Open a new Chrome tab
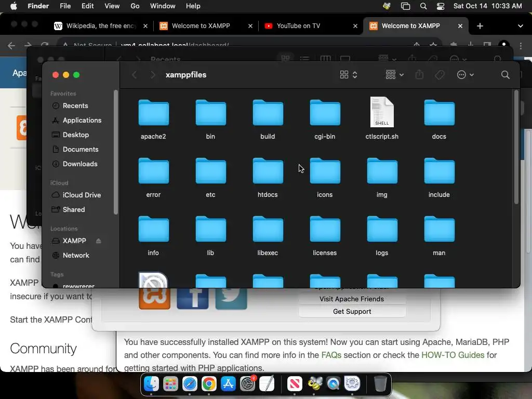The image size is (532, 399). (x=480, y=26)
